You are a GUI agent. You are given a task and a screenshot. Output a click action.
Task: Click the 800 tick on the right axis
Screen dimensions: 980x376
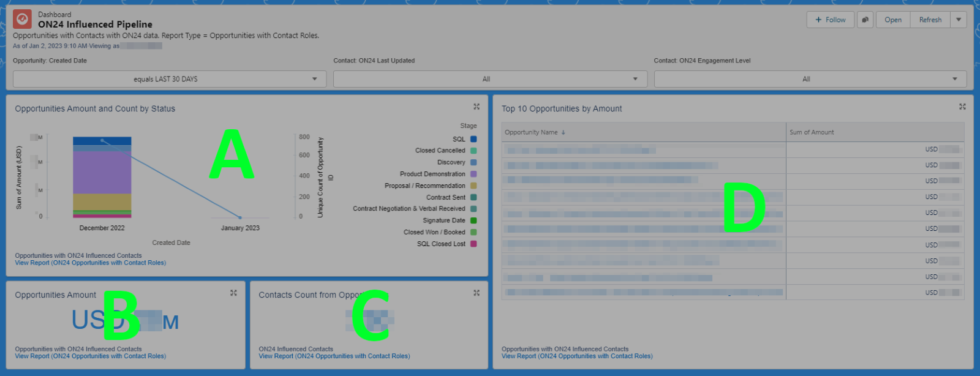(304, 137)
